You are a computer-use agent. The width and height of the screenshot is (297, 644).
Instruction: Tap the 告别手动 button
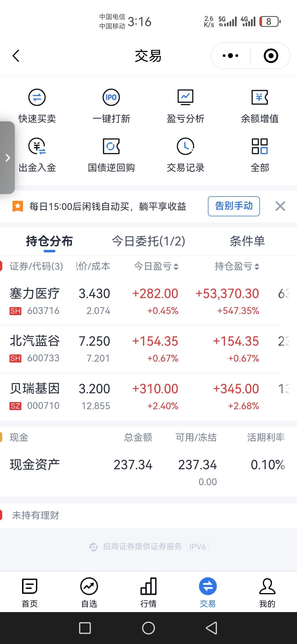[x=234, y=206]
